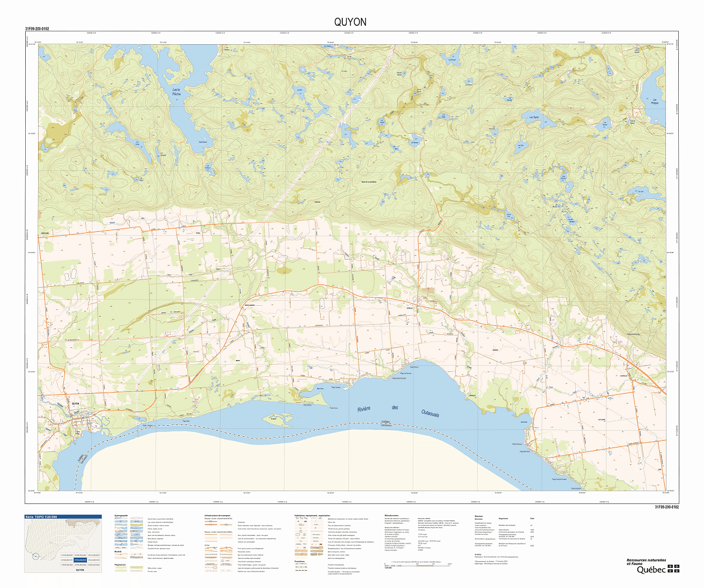
Task: Click the Lac la Pêche label
Action: pos(176,92)
